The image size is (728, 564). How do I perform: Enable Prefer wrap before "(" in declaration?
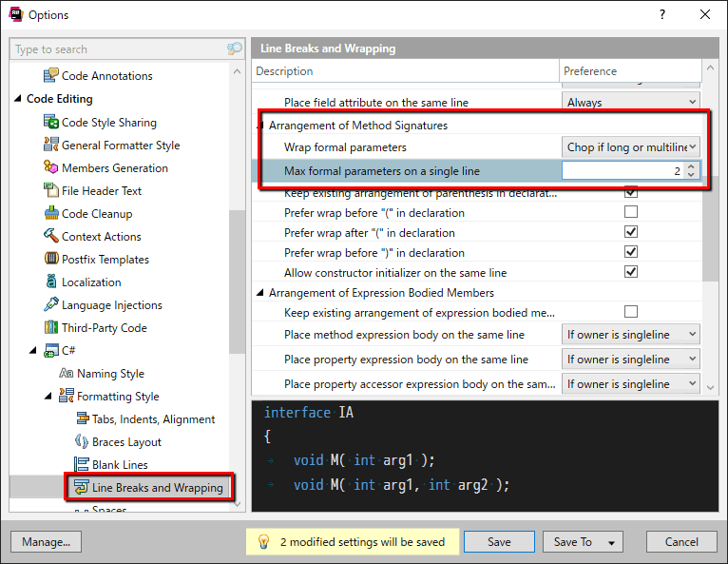click(x=630, y=212)
